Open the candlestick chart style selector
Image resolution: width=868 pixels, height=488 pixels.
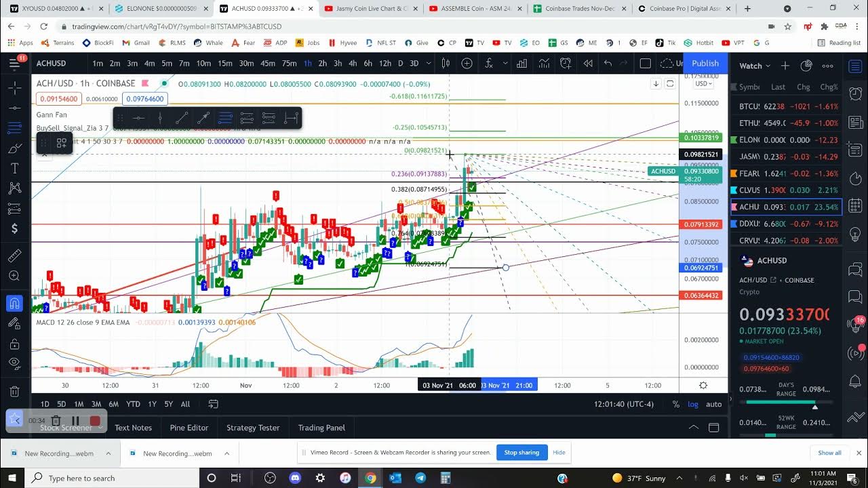tap(446, 64)
